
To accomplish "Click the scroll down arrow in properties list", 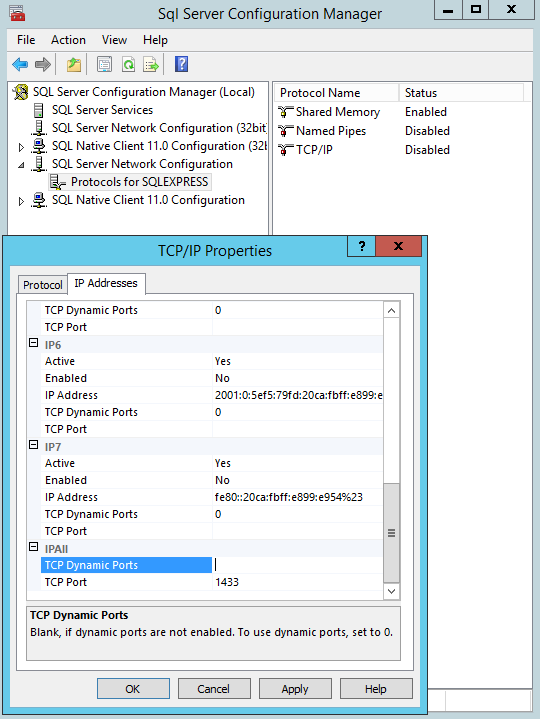I will click(391, 591).
